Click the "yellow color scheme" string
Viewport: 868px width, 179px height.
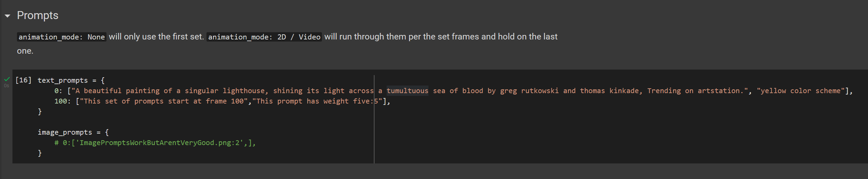(x=801, y=91)
